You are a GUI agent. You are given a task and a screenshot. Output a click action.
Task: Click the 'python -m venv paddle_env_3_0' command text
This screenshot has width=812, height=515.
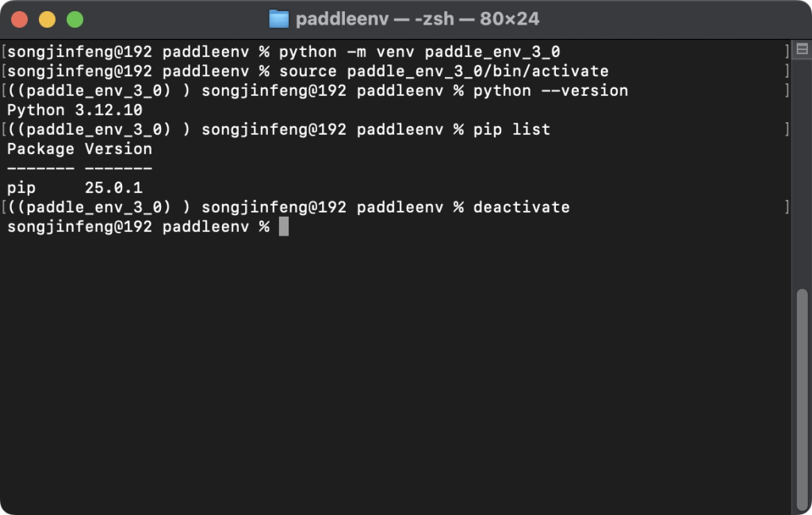(x=419, y=52)
